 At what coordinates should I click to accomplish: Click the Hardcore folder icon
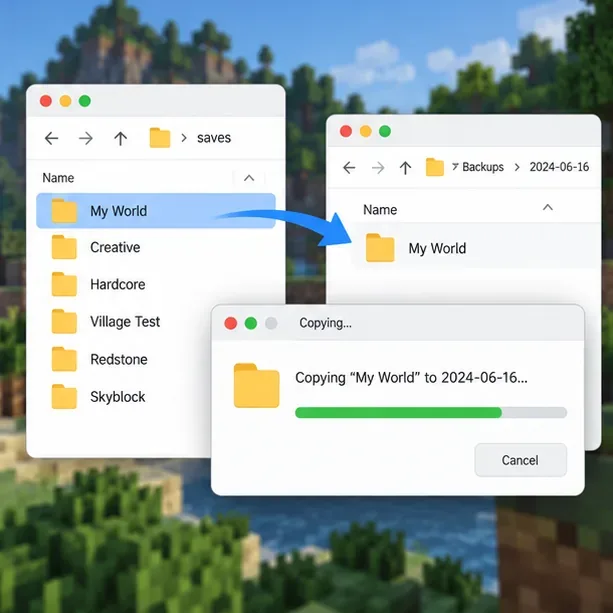[64, 284]
